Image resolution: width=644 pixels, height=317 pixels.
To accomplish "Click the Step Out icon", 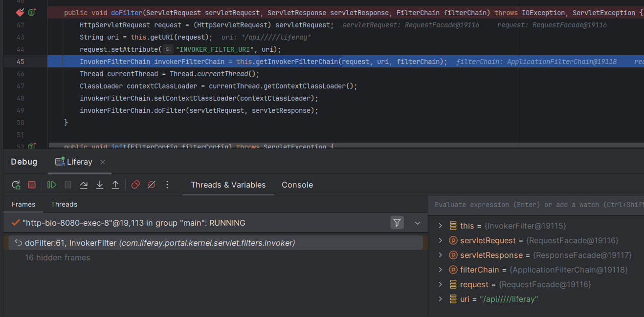I will click(x=115, y=185).
